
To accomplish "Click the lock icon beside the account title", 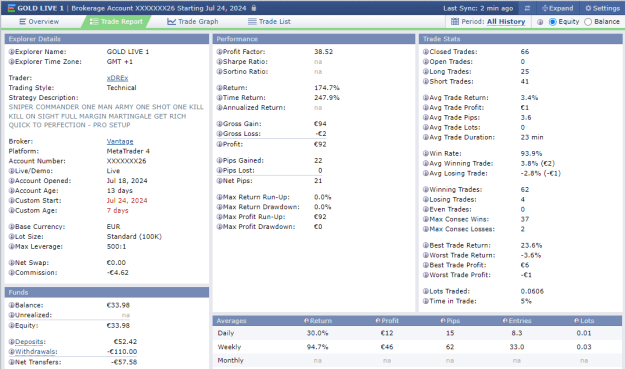I will pyautogui.click(x=254, y=8).
